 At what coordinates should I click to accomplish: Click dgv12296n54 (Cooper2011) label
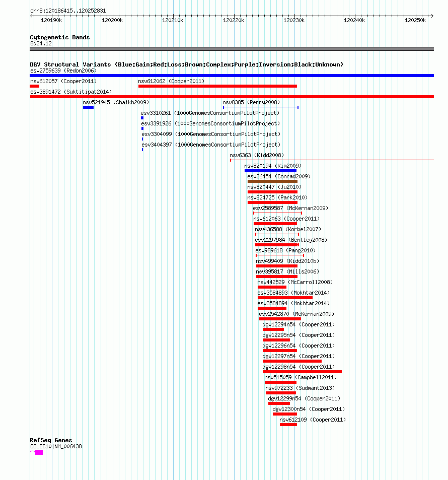(298, 346)
